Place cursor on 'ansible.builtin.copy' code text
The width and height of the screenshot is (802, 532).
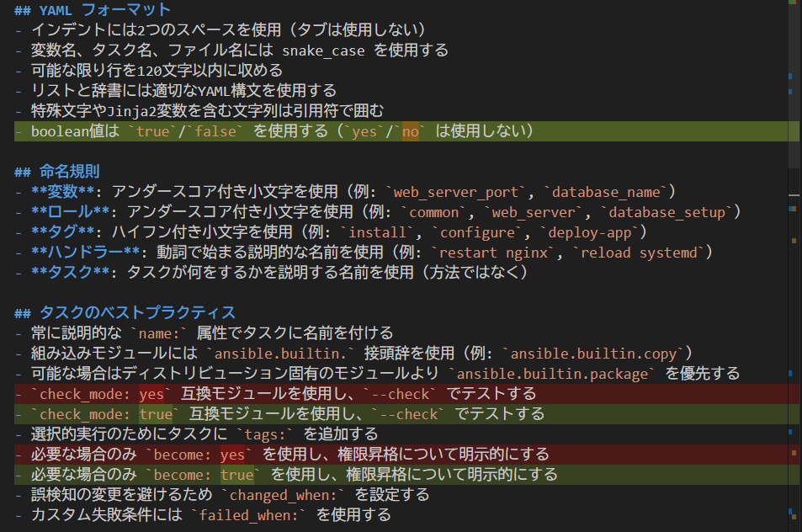click(596, 354)
